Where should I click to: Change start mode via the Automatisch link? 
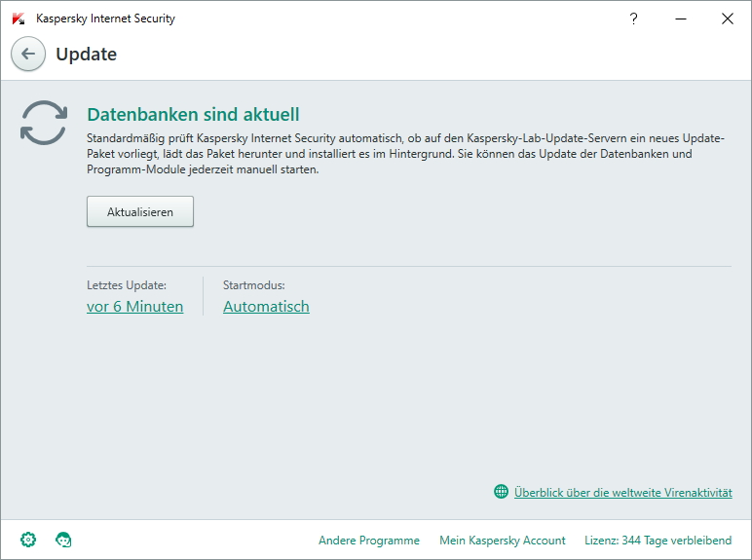click(266, 307)
